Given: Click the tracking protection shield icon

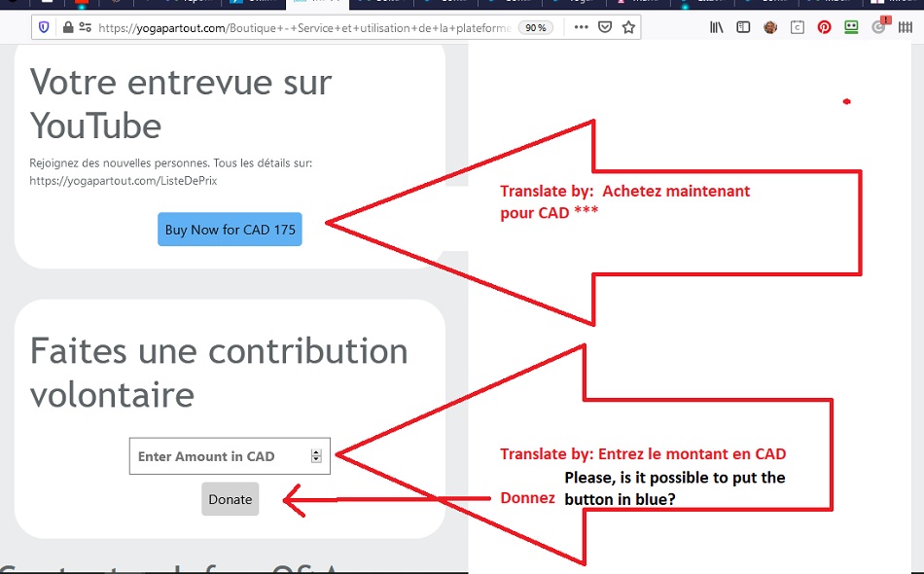Looking at the screenshot, I should click(x=45, y=28).
